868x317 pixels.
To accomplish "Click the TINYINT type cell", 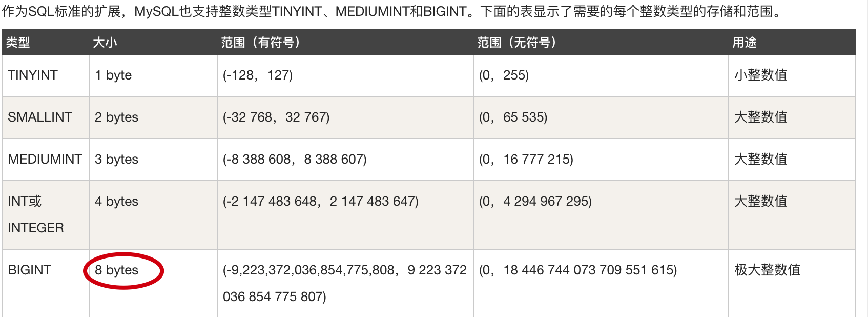I will [x=33, y=75].
